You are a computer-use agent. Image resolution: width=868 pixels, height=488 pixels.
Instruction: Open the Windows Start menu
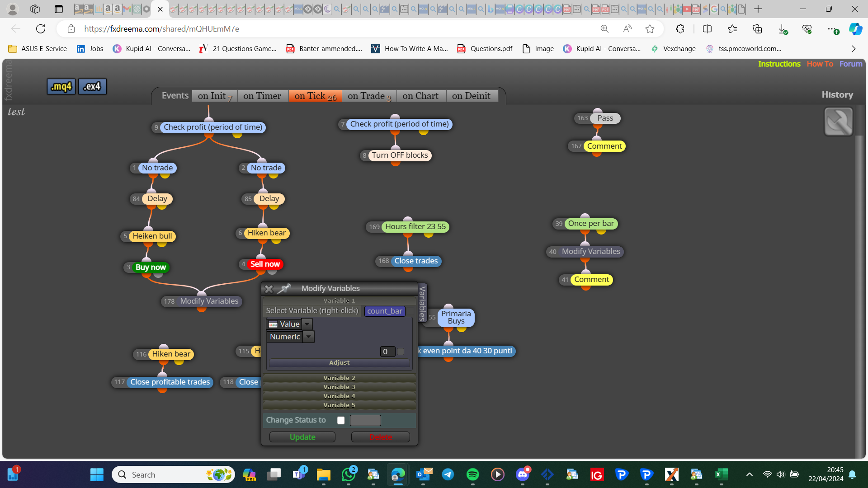(97, 474)
